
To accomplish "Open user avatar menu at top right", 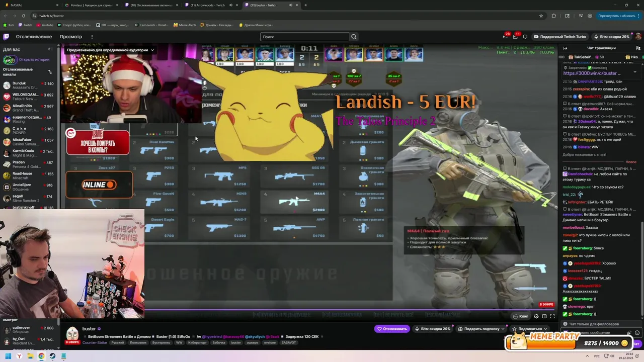I will (x=638, y=37).
